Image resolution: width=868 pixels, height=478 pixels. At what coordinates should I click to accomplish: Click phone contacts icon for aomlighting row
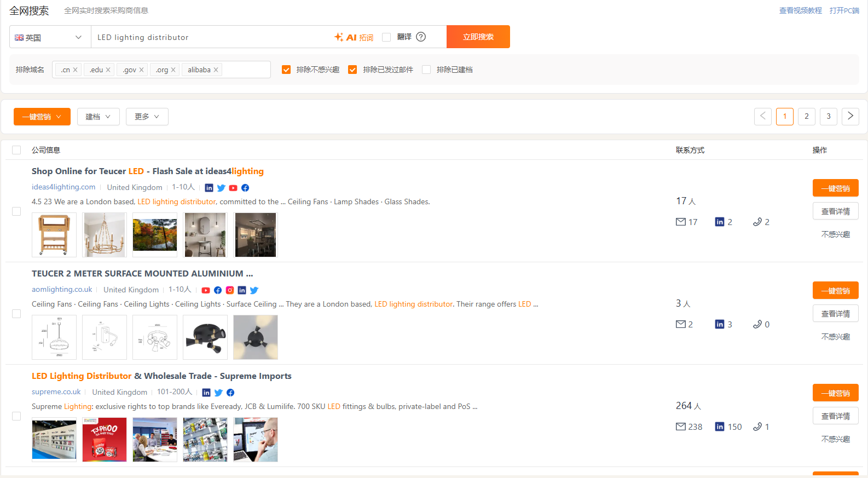point(757,324)
